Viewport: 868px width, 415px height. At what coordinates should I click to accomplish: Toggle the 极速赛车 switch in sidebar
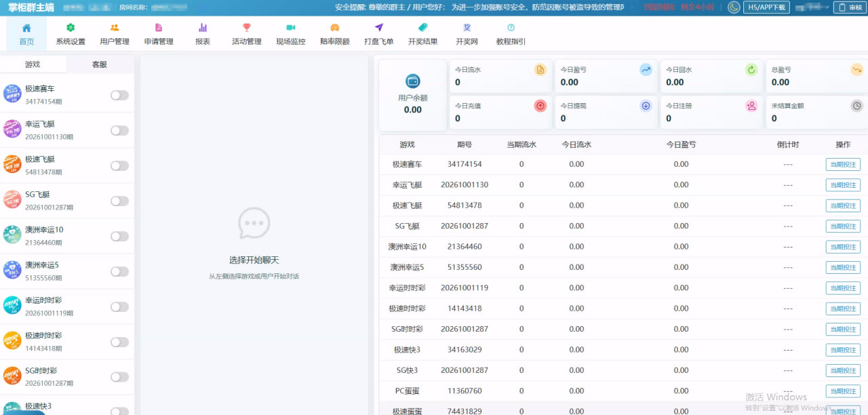pos(119,96)
